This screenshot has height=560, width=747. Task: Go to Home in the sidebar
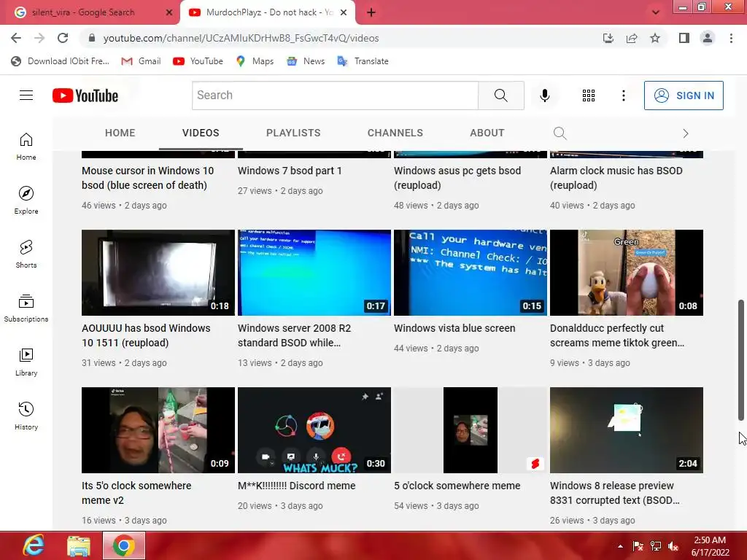pos(26,146)
